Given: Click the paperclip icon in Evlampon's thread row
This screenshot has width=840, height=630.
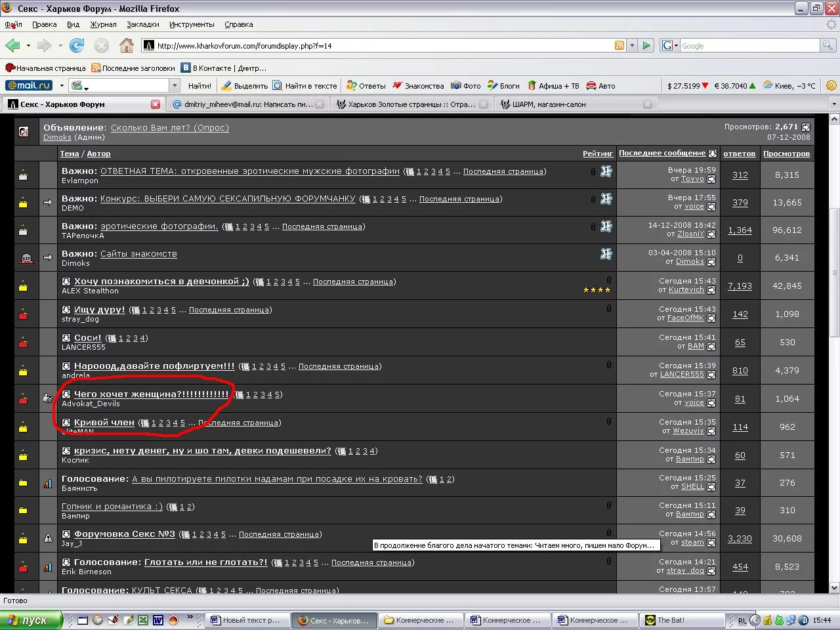Looking at the screenshot, I should pos(593,171).
